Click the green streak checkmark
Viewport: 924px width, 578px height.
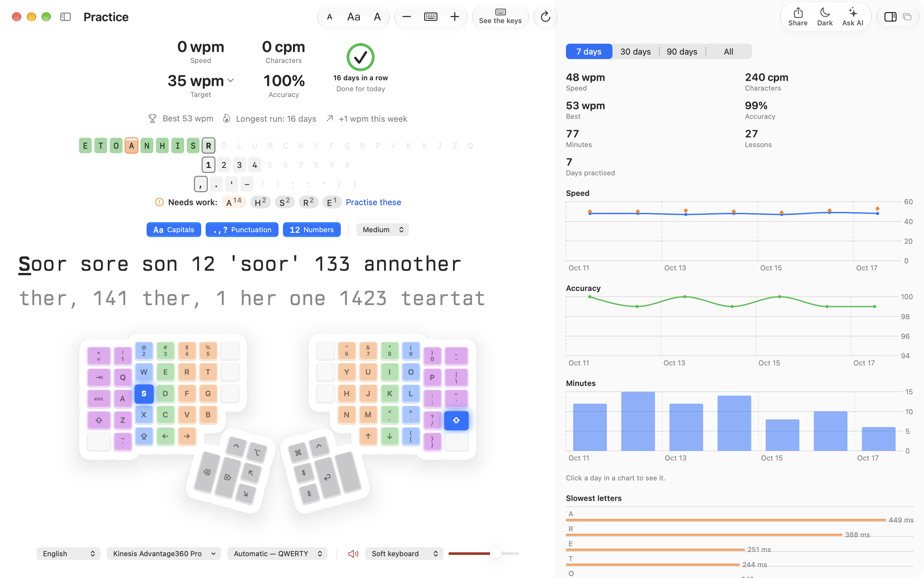coord(360,57)
